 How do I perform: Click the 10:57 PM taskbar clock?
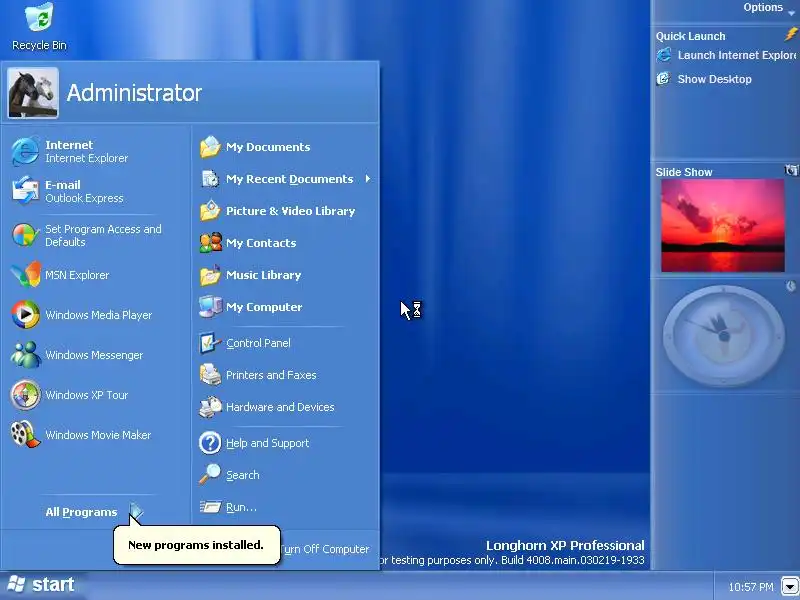pos(751,587)
